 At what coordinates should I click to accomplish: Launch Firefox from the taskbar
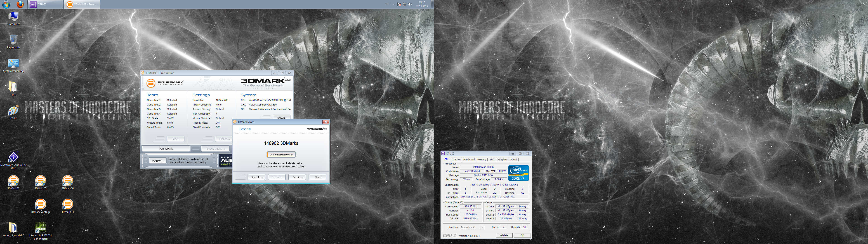(20, 4)
